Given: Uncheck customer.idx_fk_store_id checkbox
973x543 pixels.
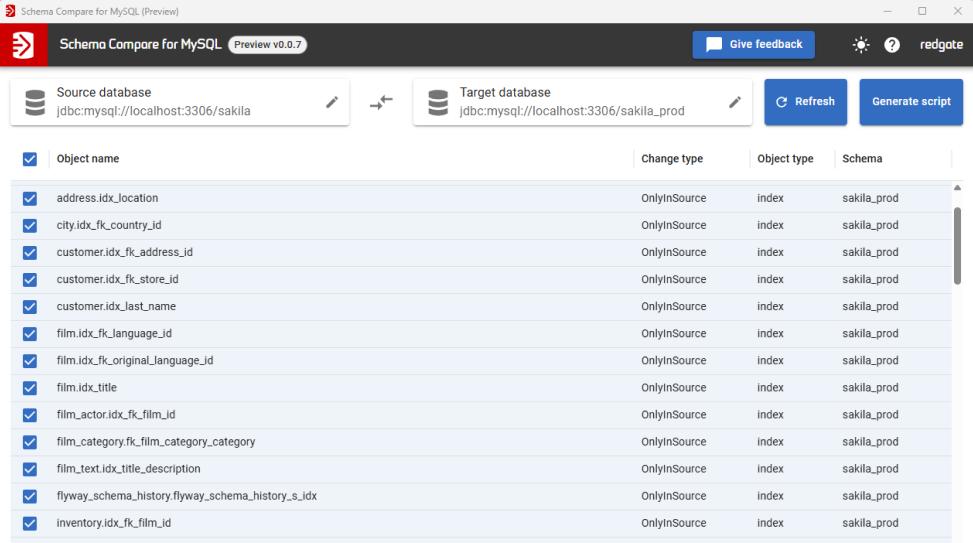Looking at the screenshot, I should coord(30,279).
